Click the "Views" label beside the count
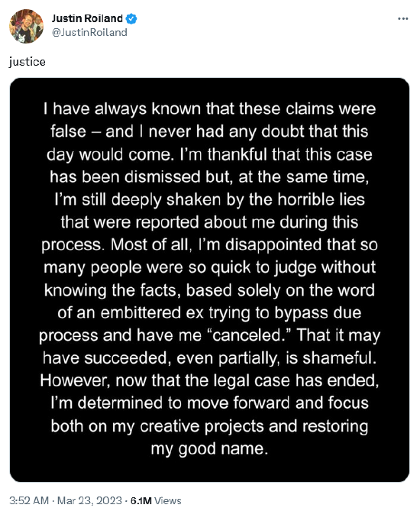 coord(168,500)
